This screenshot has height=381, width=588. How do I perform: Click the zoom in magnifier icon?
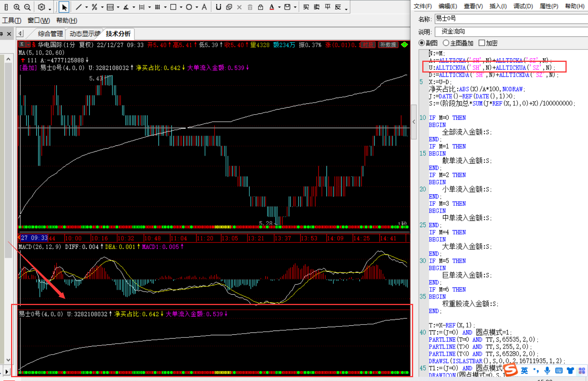point(17,7)
